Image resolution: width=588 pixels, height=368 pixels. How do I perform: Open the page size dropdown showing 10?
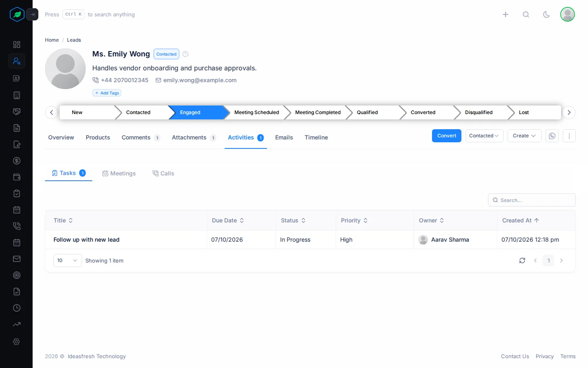click(68, 260)
